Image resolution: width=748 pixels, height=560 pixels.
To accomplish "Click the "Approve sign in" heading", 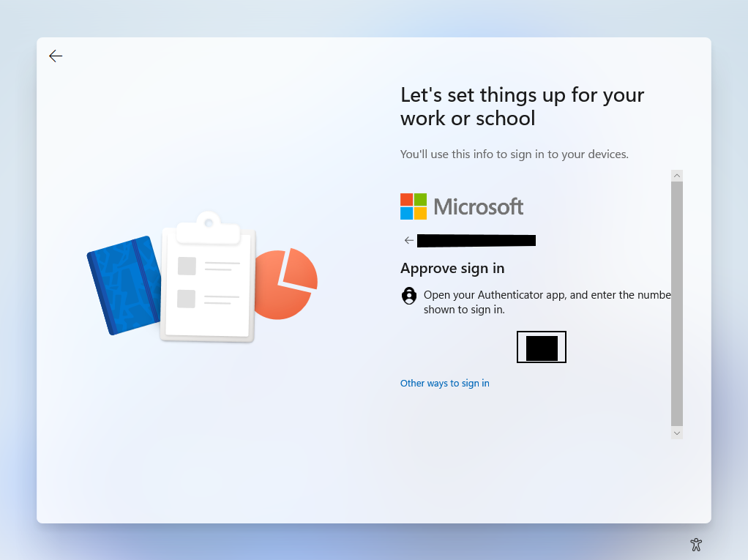I will [x=452, y=269].
